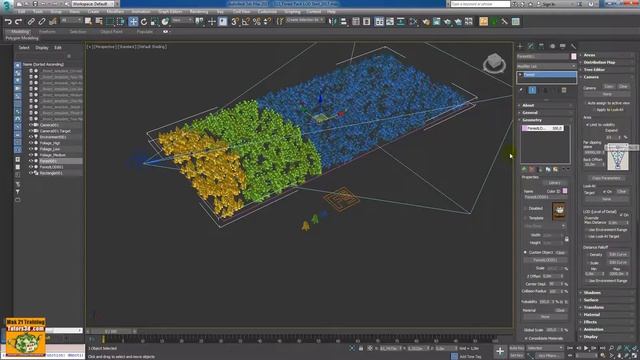
Task: Click the Angle Snap toggle icon
Action: point(246,22)
